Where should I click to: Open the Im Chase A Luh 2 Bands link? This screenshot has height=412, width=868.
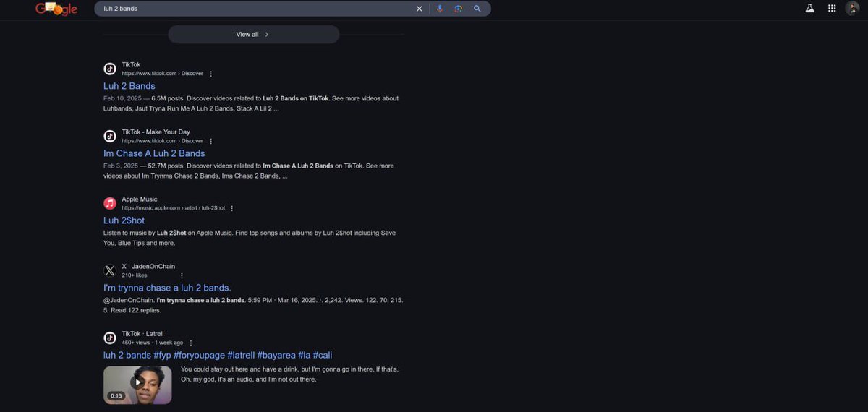(154, 153)
